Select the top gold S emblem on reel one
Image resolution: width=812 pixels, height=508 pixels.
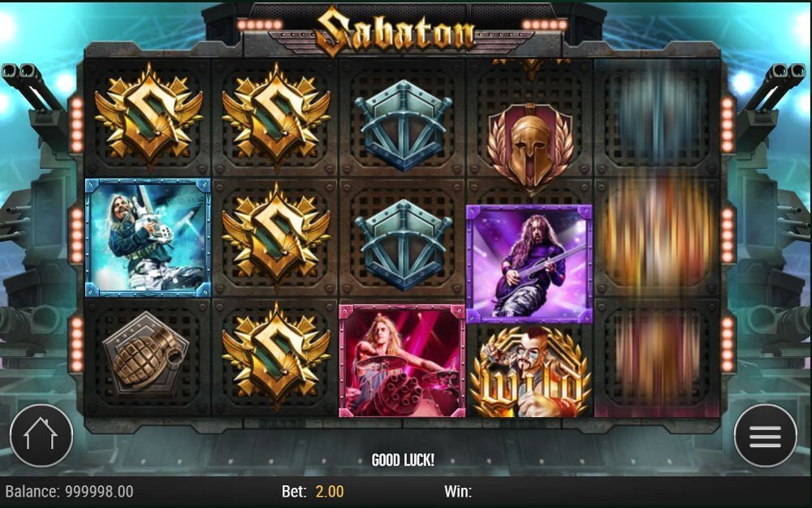coord(149,117)
